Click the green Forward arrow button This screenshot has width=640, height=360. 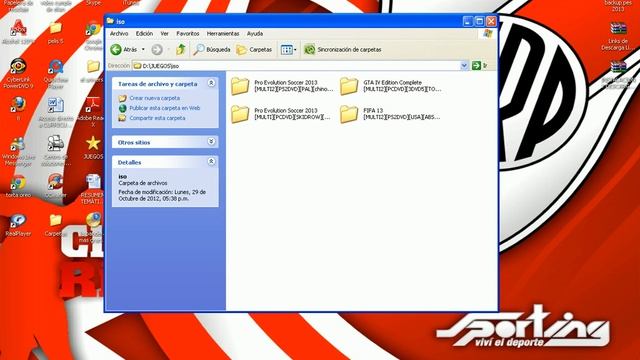tap(157, 49)
